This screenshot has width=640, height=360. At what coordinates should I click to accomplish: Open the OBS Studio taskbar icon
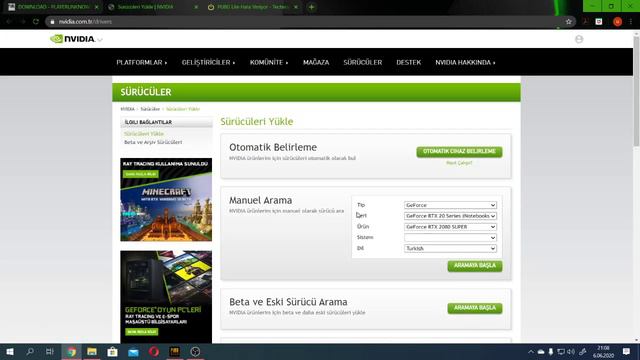(x=195, y=351)
